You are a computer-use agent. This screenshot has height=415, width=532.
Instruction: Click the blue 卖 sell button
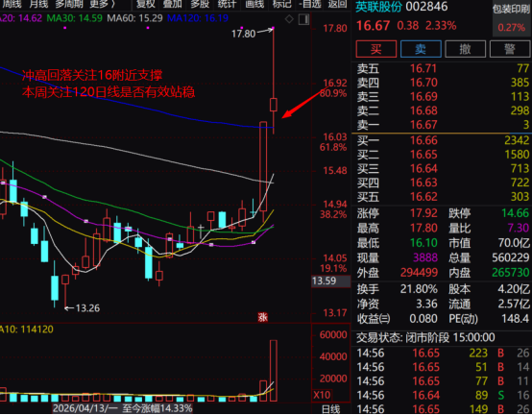(421, 49)
